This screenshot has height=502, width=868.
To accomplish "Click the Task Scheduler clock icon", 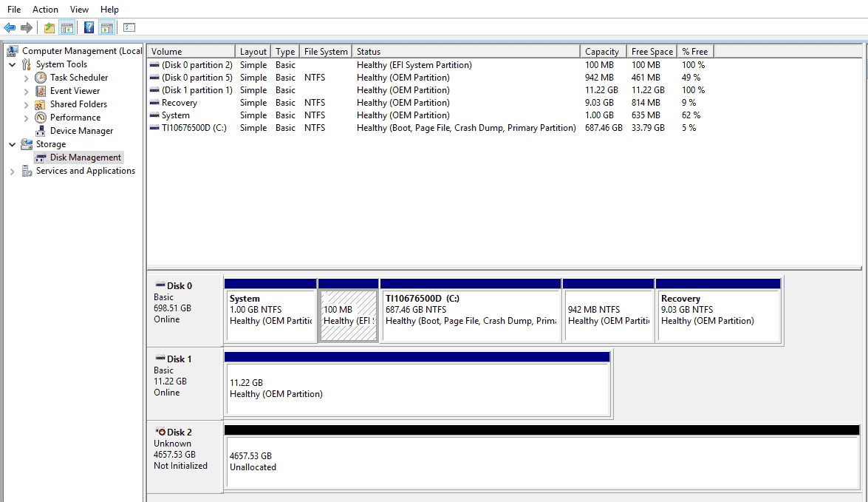I will (x=41, y=78).
